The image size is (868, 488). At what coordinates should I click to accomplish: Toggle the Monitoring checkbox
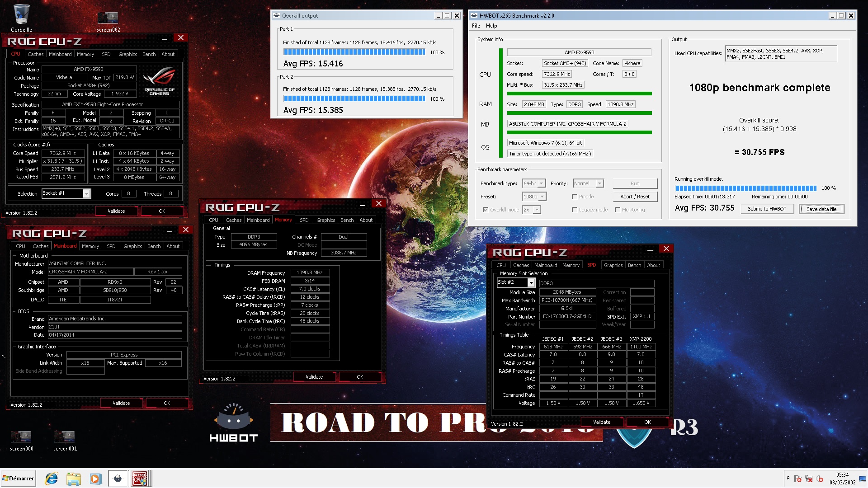point(618,210)
